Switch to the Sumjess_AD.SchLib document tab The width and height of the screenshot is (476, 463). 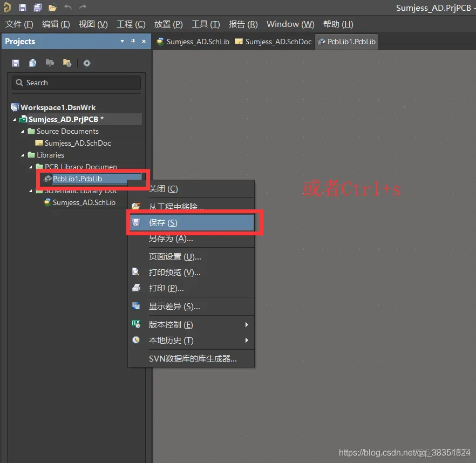(193, 42)
